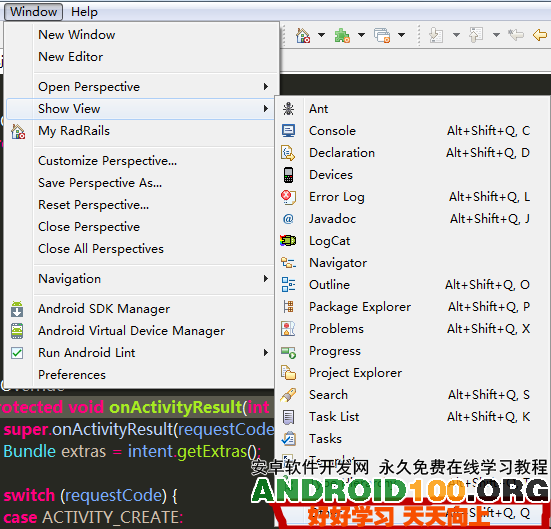Open Preferences from the Window menu
Viewport: 551px width, 529px height.
pos(72,375)
